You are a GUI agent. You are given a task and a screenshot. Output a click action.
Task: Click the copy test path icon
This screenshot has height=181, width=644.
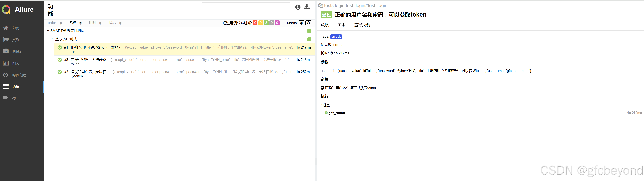pos(320,6)
